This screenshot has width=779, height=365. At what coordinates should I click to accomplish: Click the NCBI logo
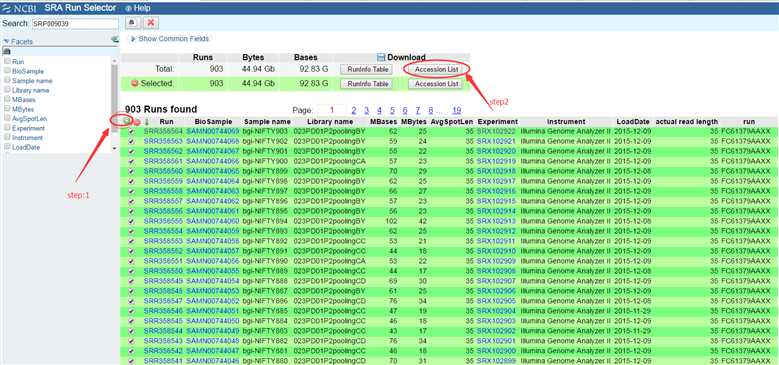click(19, 8)
